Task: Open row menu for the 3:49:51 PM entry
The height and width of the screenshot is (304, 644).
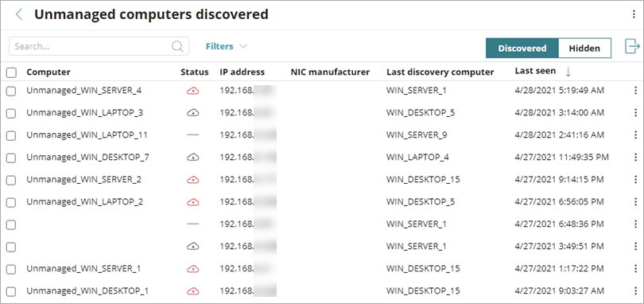Action: tap(636, 246)
